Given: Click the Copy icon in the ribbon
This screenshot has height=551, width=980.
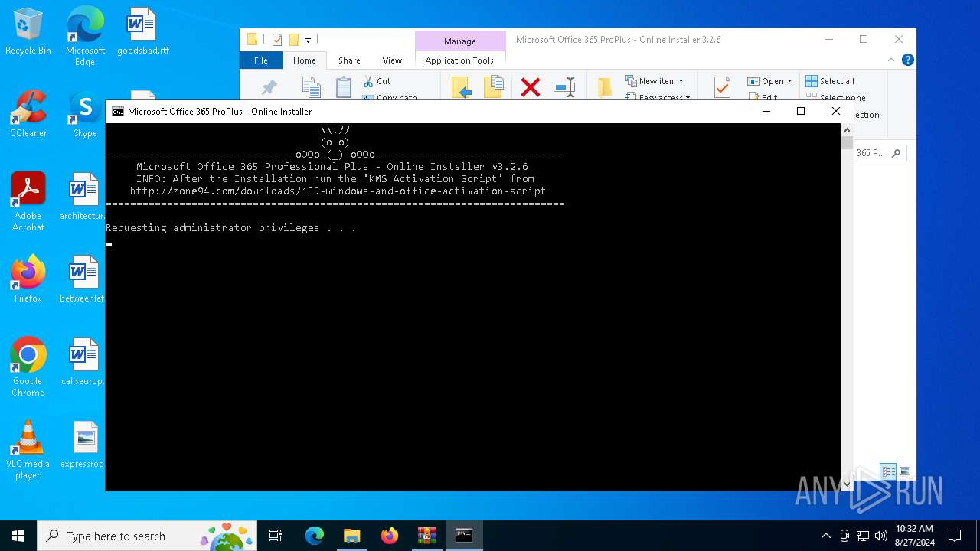Looking at the screenshot, I should click(x=311, y=88).
